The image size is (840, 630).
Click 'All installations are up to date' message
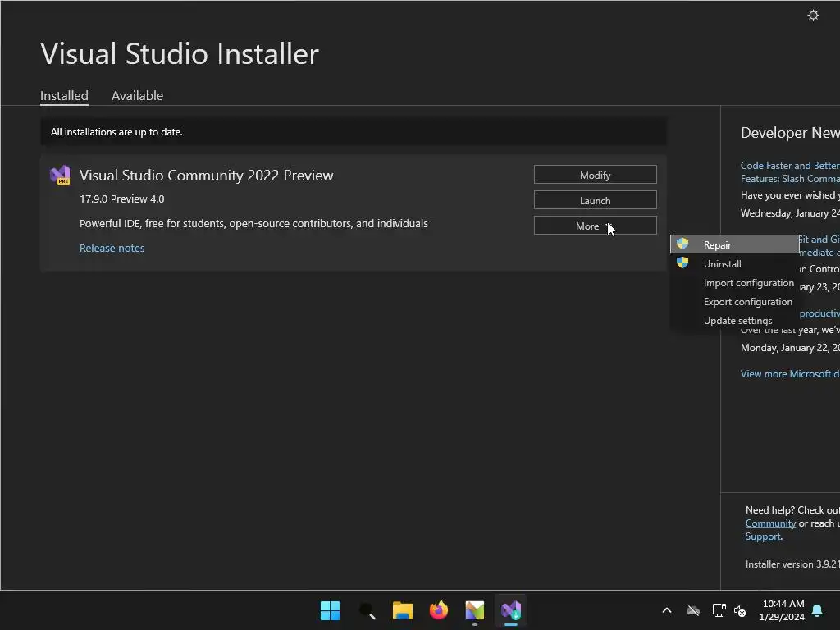(x=116, y=132)
